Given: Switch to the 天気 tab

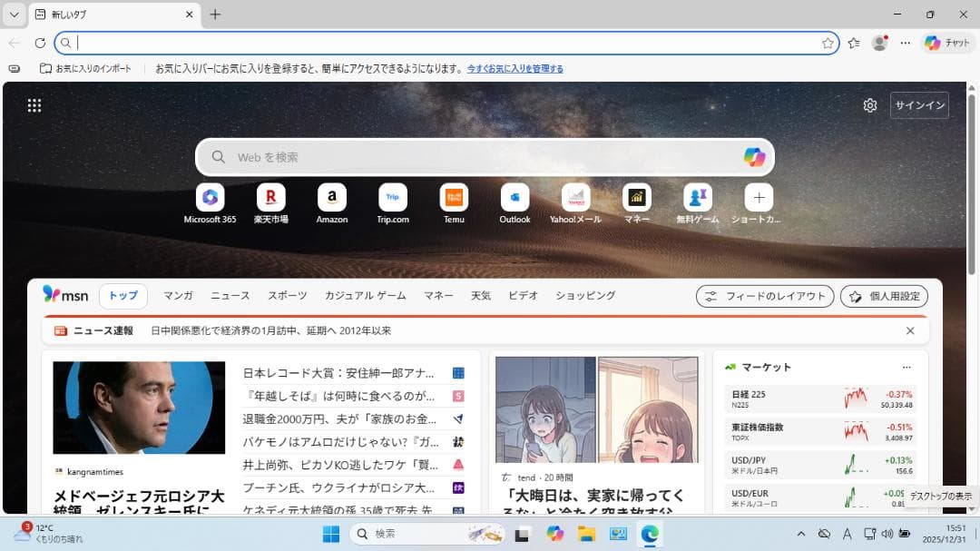Looking at the screenshot, I should click(x=481, y=296).
